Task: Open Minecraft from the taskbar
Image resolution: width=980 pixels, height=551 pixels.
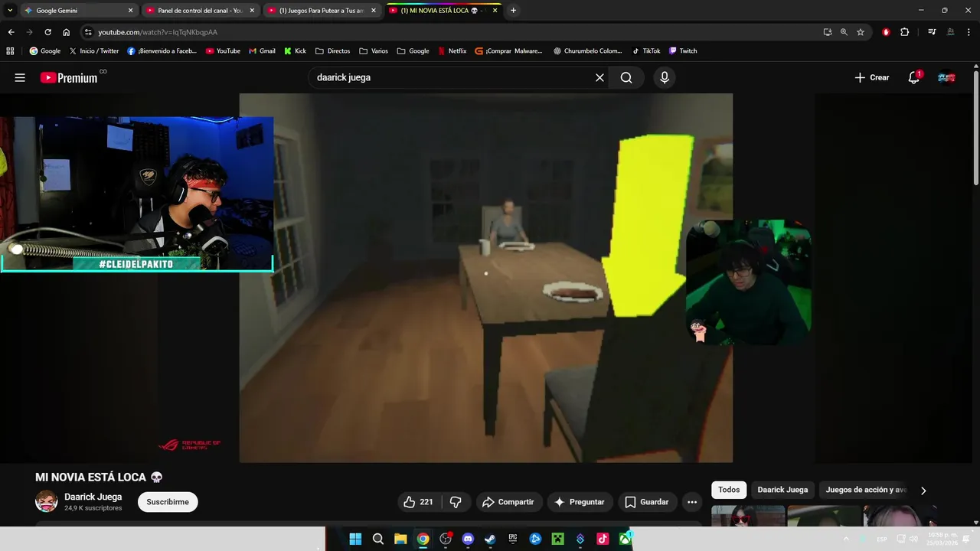Action: coord(558,539)
